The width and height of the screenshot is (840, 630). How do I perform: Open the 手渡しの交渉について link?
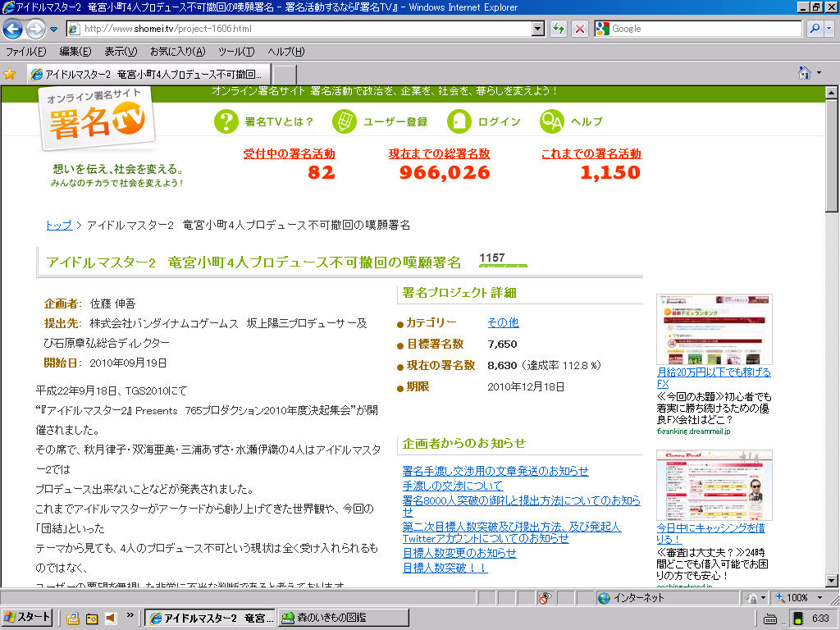click(x=453, y=486)
